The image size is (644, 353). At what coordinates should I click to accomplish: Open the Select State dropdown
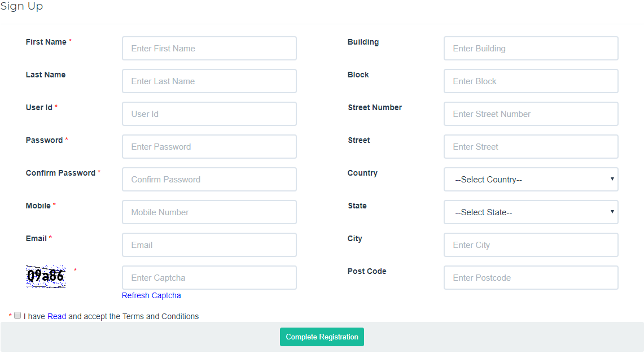(x=530, y=212)
